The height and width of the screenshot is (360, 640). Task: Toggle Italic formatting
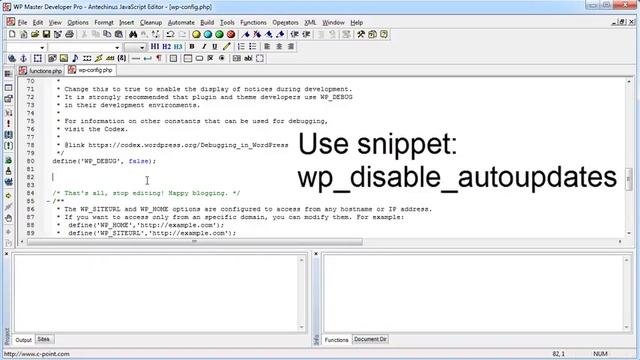[204, 47]
